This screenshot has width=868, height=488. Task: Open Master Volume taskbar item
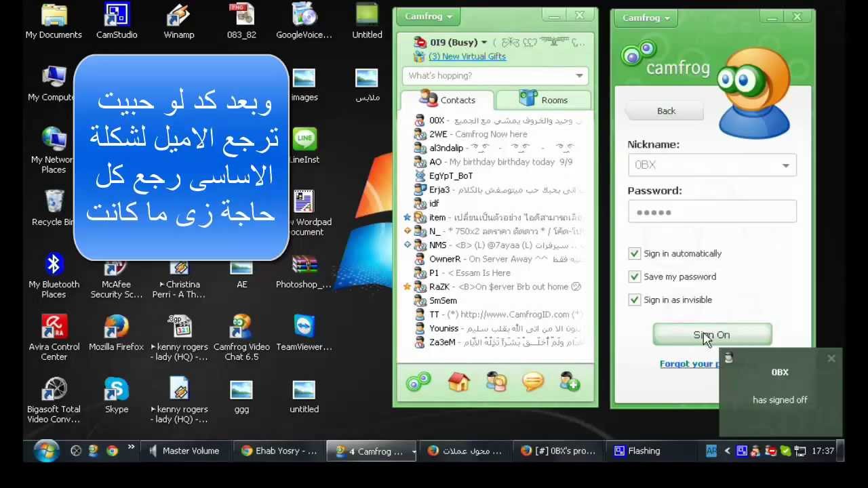[x=186, y=451]
